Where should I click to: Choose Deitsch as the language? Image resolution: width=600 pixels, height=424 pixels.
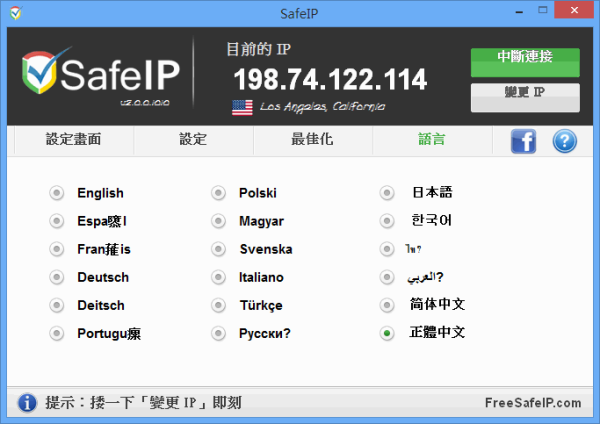coord(57,305)
